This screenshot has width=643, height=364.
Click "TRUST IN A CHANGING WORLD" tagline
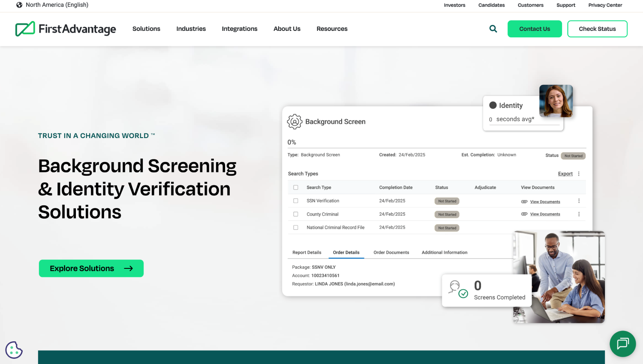pyautogui.click(x=96, y=136)
